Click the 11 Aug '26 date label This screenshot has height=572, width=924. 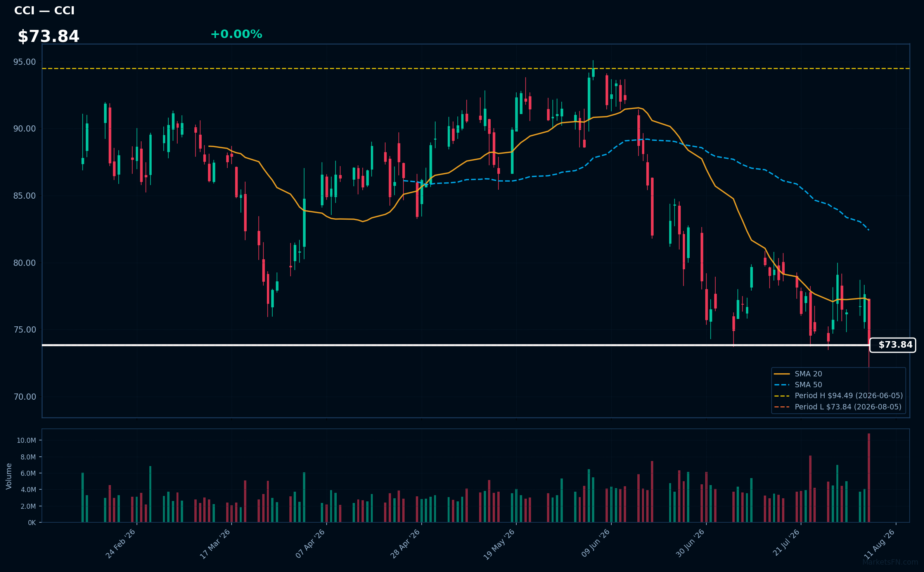(x=879, y=544)
